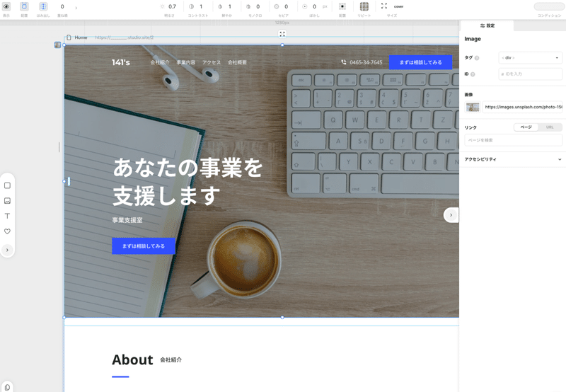Focus the ページを検索 search field
566x392 pixels.
(514, 140)
